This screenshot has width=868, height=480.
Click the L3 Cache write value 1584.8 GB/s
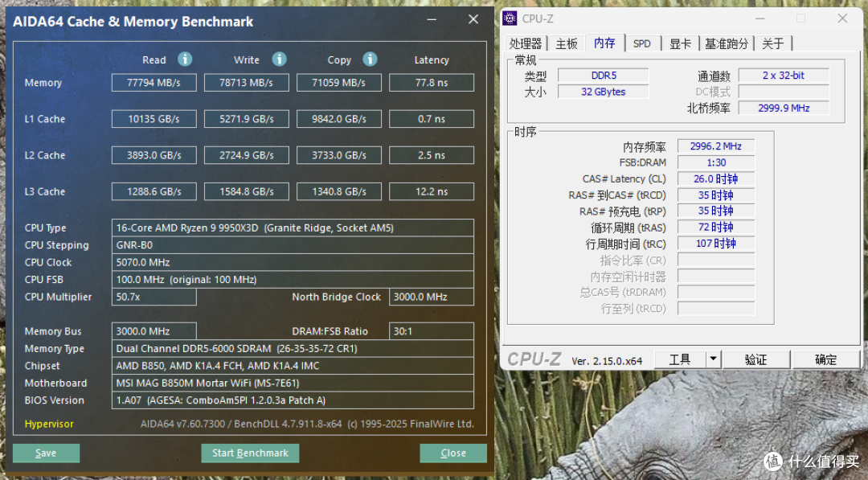247,191
